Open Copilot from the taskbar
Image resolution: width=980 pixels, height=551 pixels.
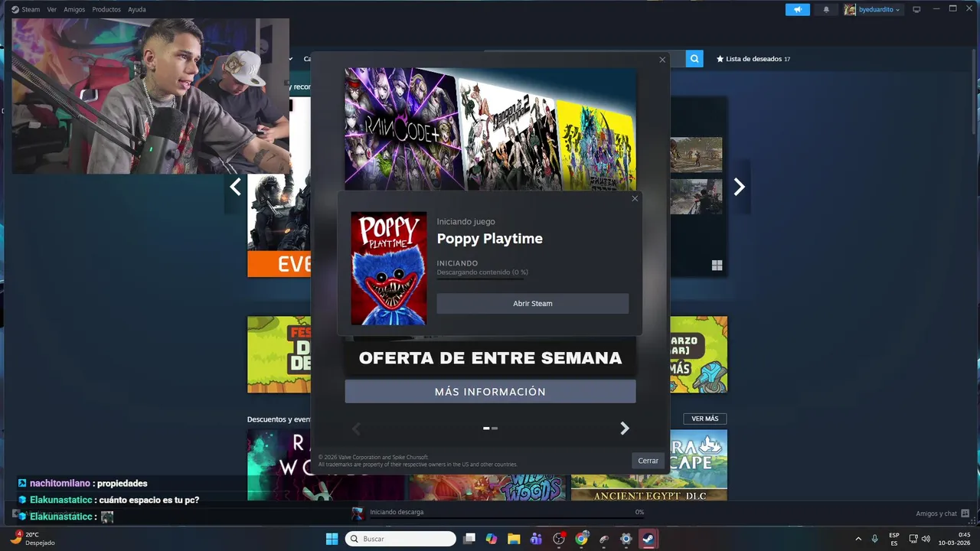click(x=492, y=539)
